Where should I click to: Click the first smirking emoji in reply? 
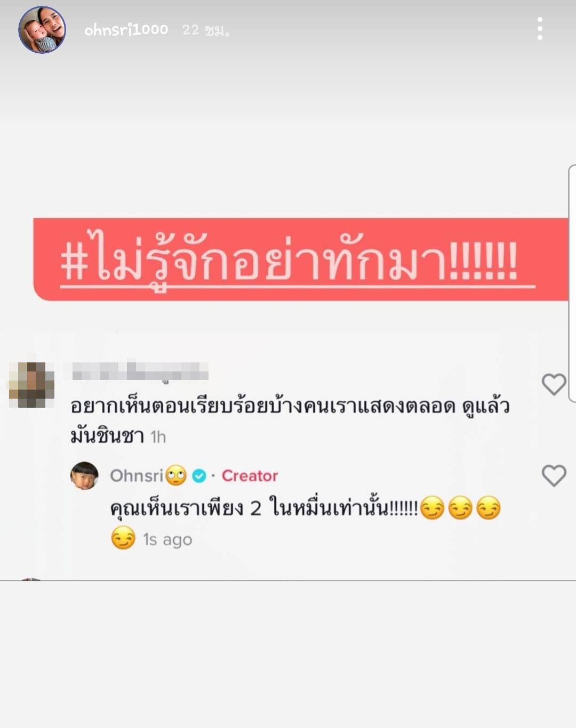432,508
